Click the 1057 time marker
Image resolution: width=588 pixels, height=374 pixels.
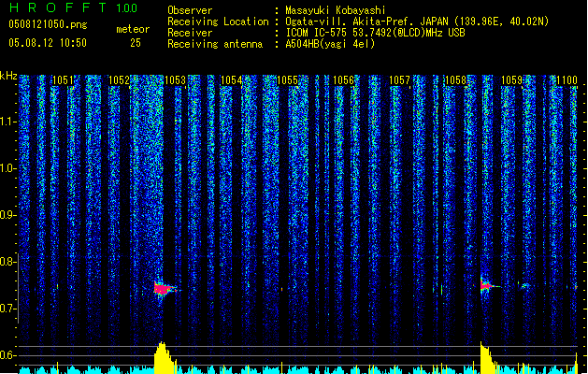pos(399,80)
